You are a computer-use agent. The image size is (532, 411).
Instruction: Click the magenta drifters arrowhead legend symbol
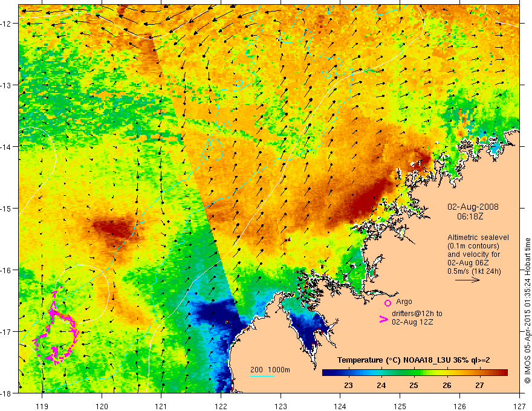[383, 319]
